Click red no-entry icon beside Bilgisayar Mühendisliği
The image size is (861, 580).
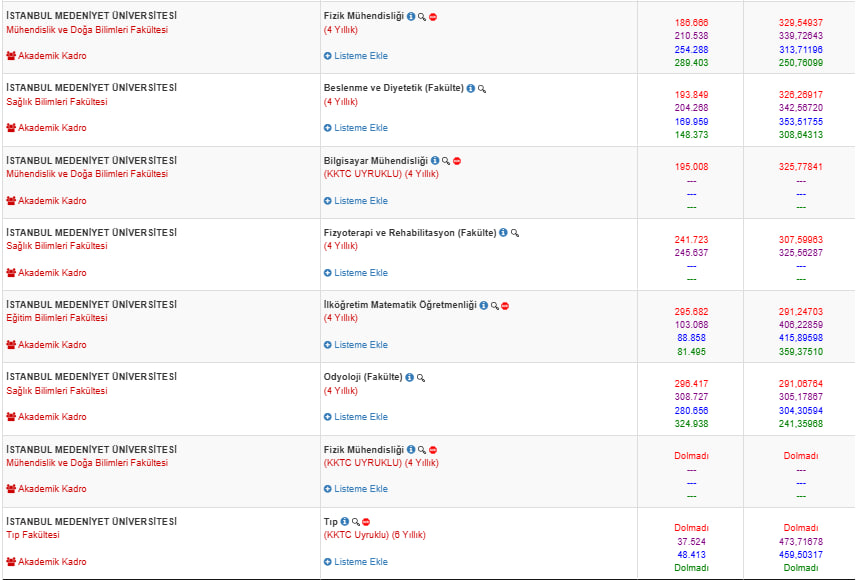pos(457,161)
